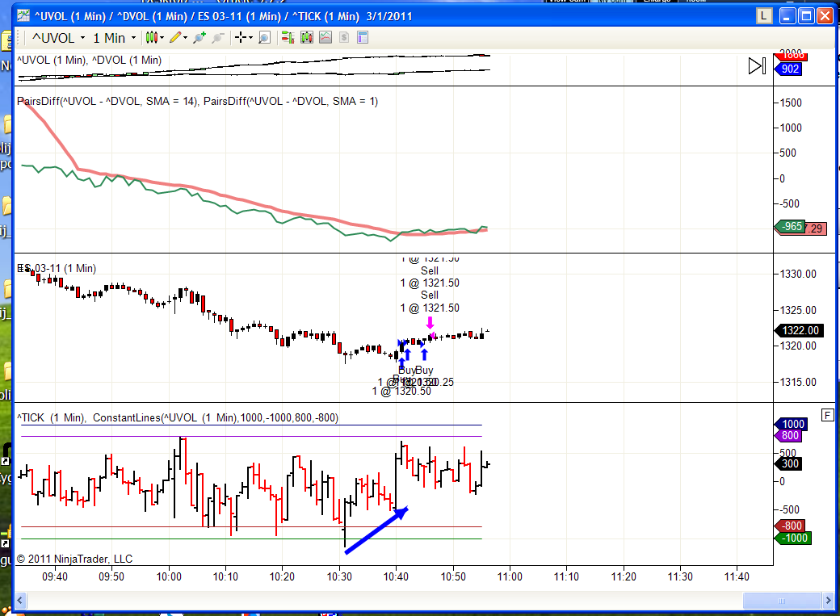Click the F button in TICK panel
Image resolution: width=840 pixels, height=616 pixels.
(x=828, y=415)
